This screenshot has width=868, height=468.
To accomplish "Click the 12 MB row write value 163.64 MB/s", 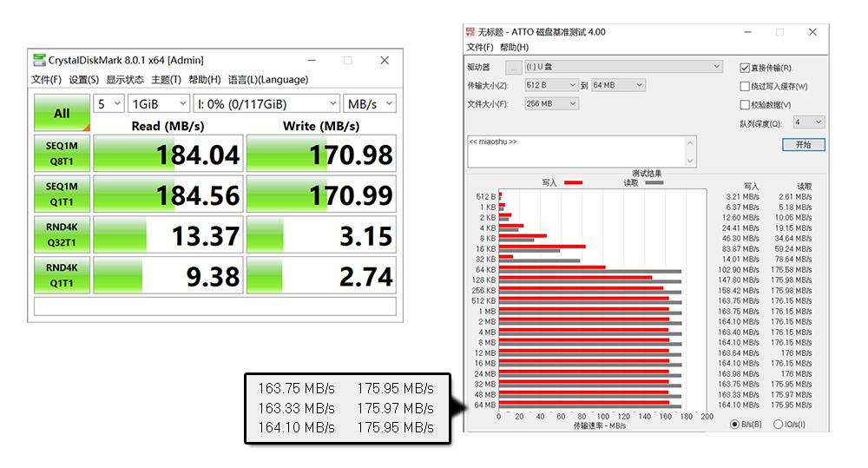I will 739,353.
